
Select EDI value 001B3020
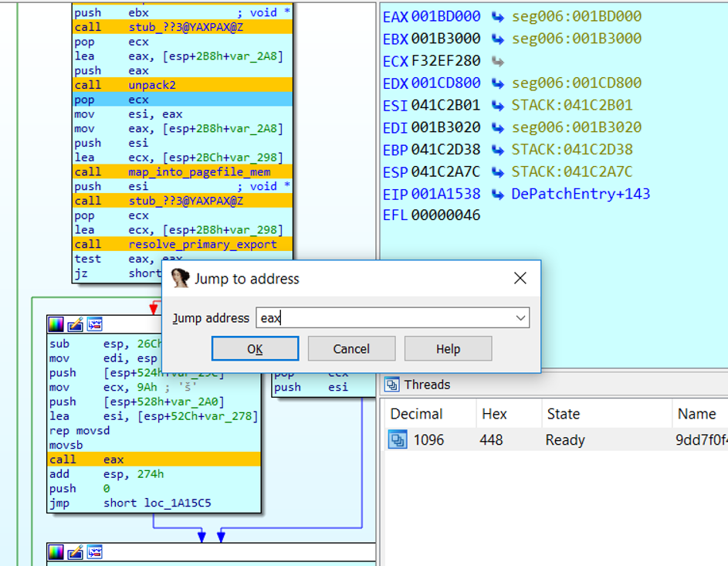(x=445, y=127)
